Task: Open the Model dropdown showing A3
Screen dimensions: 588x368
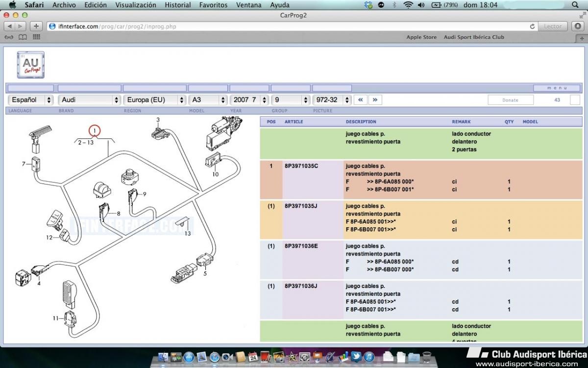Action: pyautogui.click(x=207, y=100)
